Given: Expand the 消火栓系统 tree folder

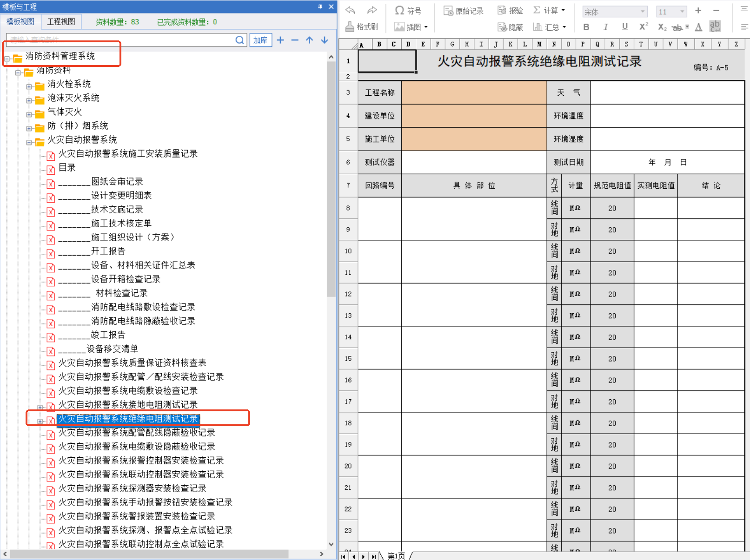Looking at the screenshot, I should (x=29, y=86).
